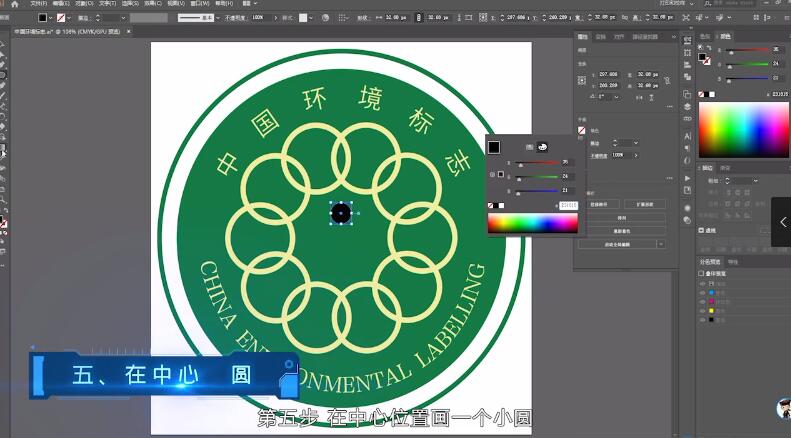Click the search icon in top bar

coord(706,4)
